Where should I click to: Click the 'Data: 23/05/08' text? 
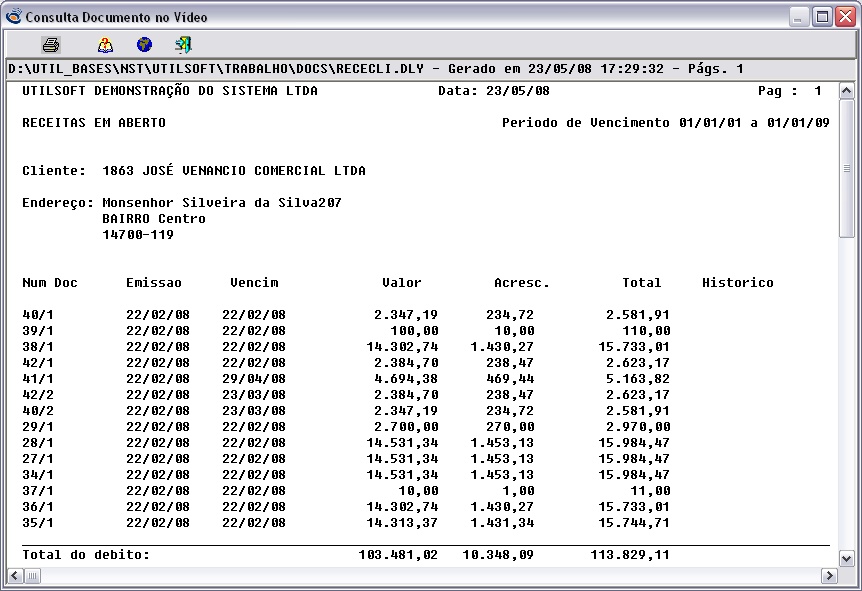click(x=494, y=91)
